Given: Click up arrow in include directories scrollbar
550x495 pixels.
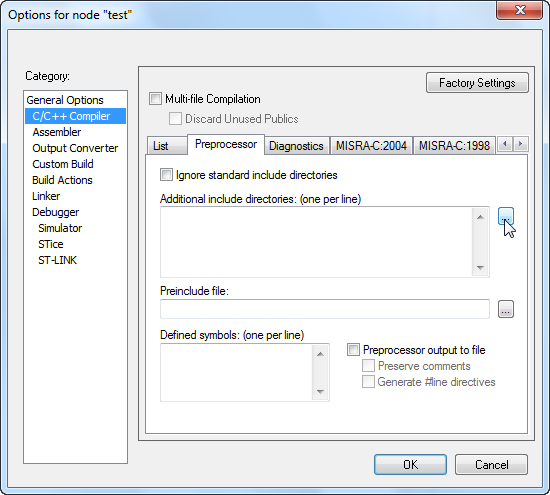Looking at the screenshot, I should (x=480, y=217).
